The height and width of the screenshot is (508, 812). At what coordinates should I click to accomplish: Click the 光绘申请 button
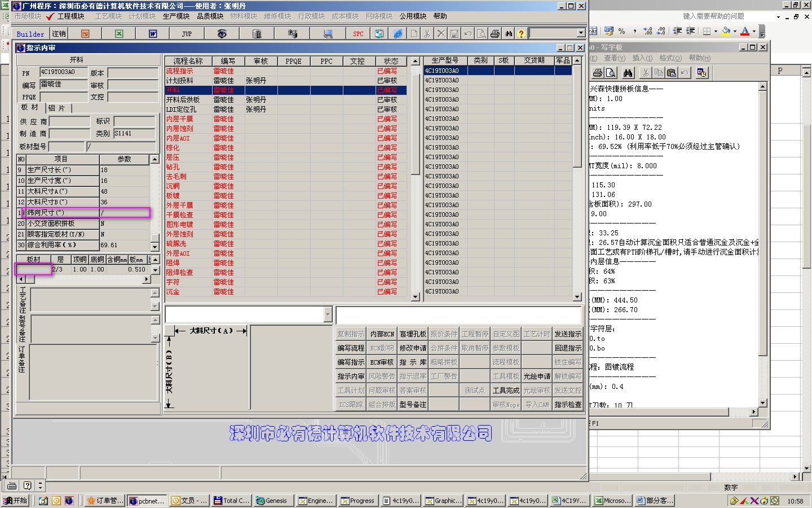537,376
